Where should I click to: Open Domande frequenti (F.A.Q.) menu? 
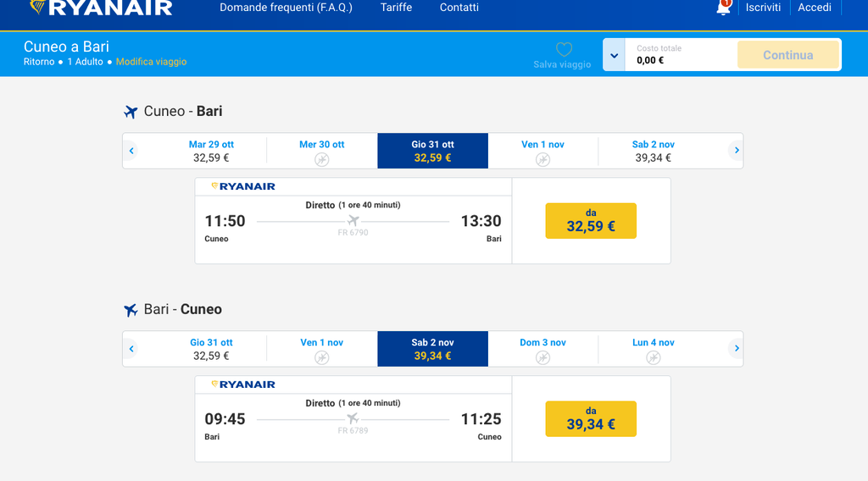point(286,8)
